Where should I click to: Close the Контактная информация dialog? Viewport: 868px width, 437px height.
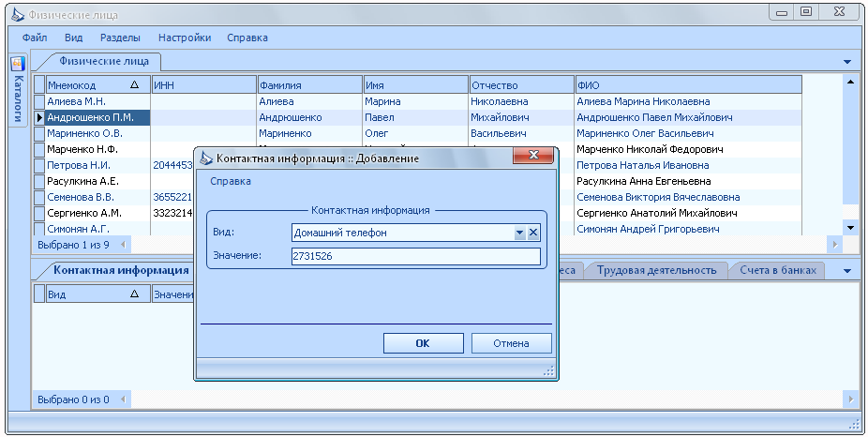pos(533,155)
